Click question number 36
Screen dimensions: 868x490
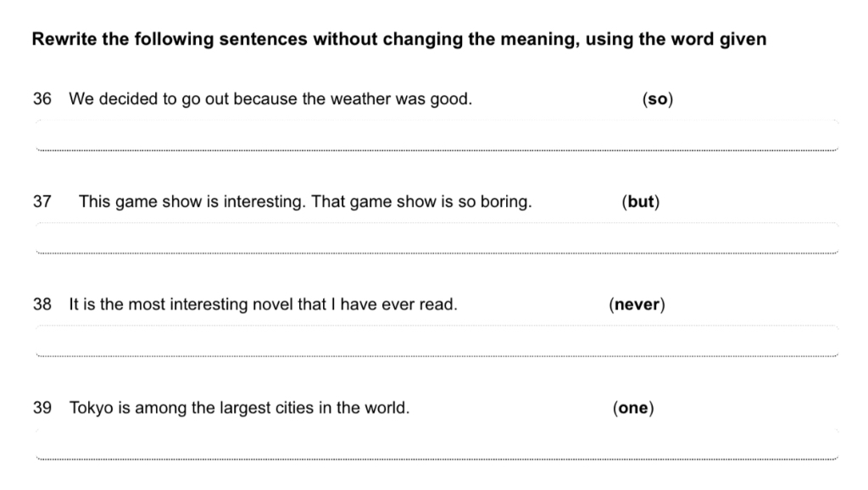tap(42, 99)
